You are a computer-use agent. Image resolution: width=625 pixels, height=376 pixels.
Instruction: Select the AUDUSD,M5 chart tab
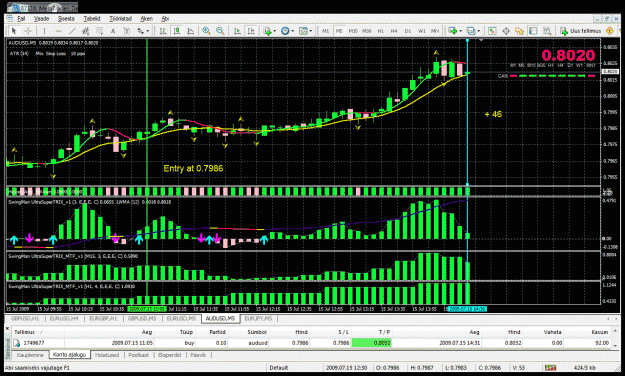coord(220,319)
